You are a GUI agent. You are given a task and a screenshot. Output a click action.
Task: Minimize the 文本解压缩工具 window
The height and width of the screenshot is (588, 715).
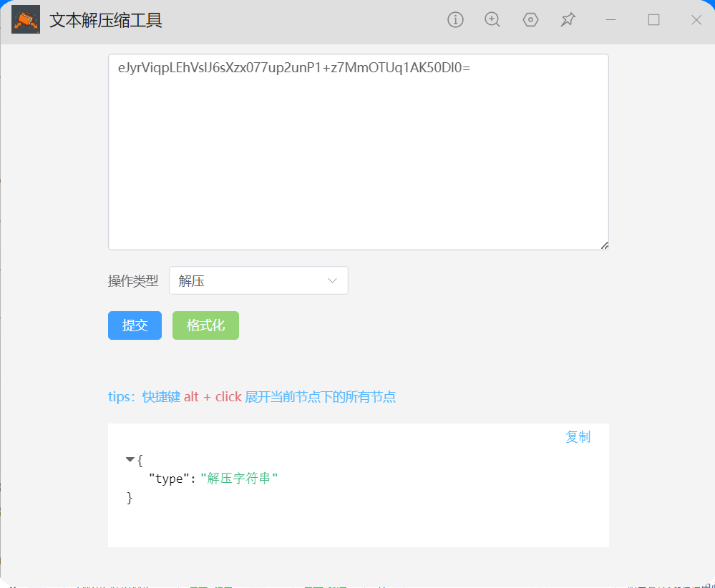tap(611, 20)
